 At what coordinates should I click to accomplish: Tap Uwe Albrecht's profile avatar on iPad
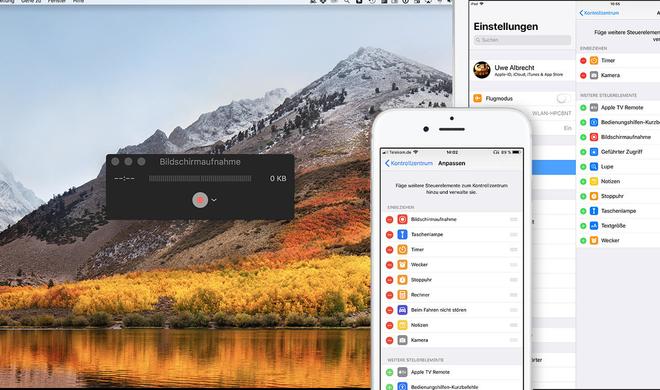(482, 70)
